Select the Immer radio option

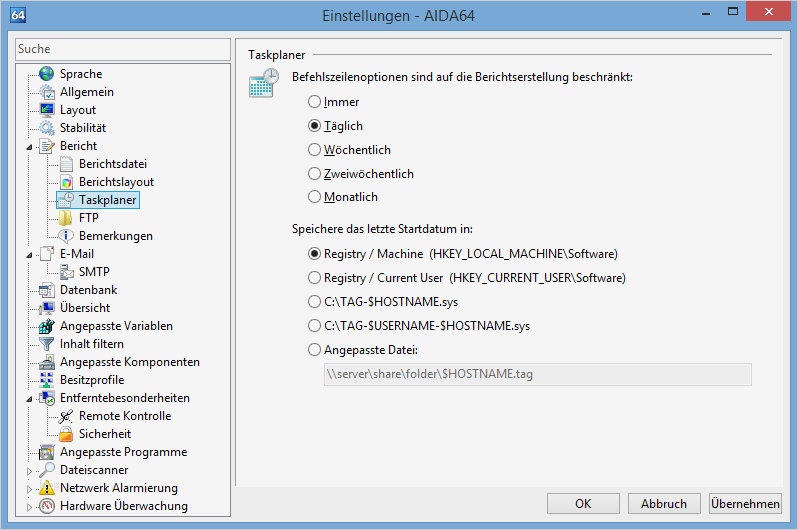point(315,102)
